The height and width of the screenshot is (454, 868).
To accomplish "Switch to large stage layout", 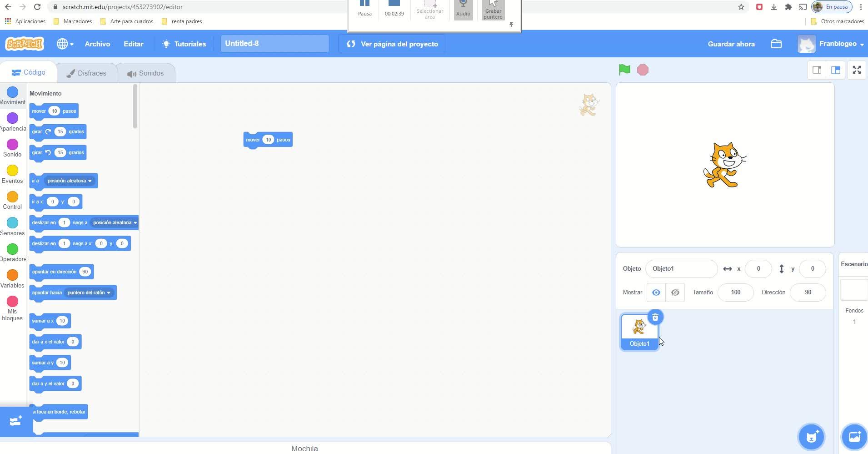I will 836,70.
